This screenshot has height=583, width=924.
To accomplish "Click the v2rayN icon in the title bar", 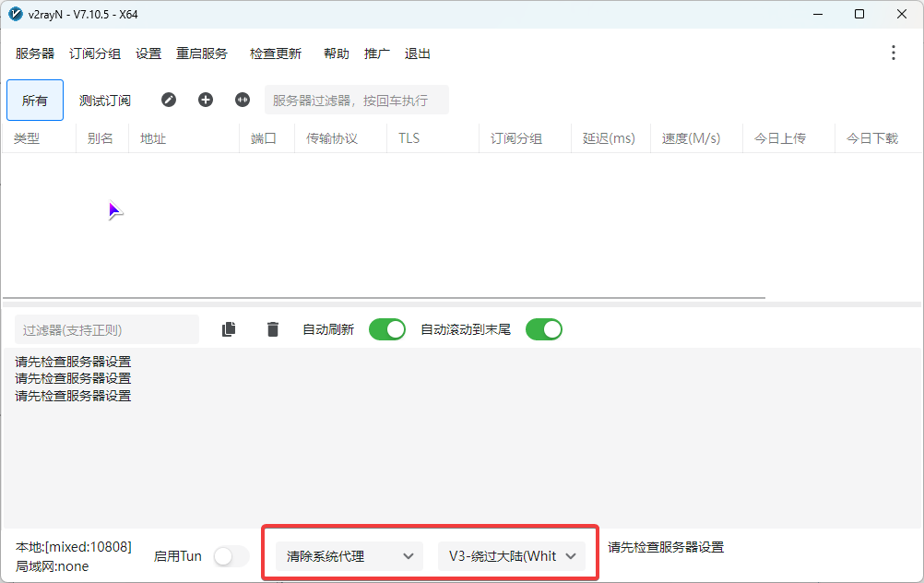I will coord(14,14).
